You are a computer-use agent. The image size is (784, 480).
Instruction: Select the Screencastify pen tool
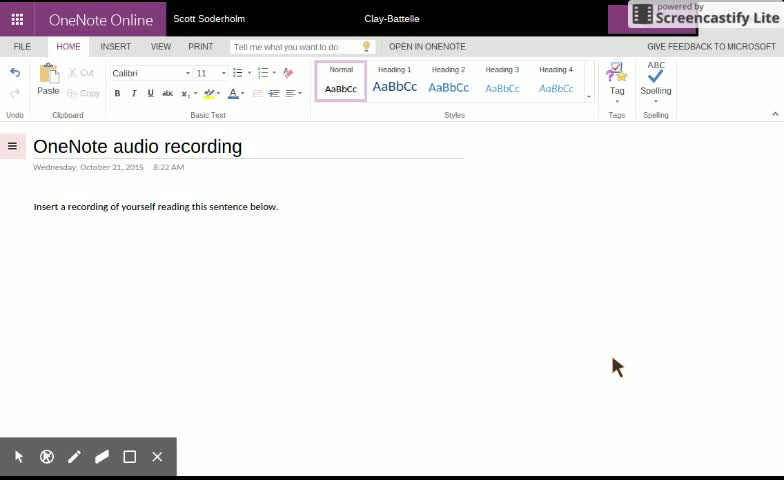(x=74, y=456)
